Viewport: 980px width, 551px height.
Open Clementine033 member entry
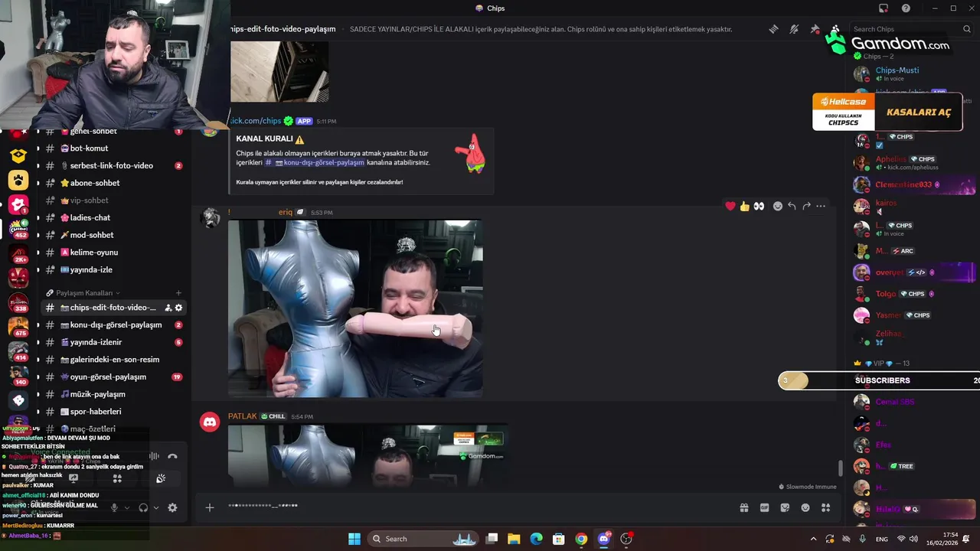(913, 185)
